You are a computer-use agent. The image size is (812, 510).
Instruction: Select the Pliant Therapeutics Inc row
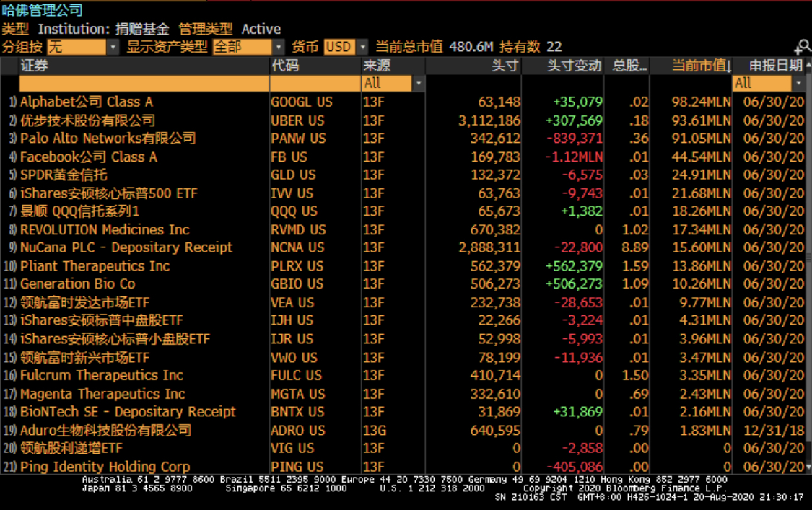(x=404, y=265)
